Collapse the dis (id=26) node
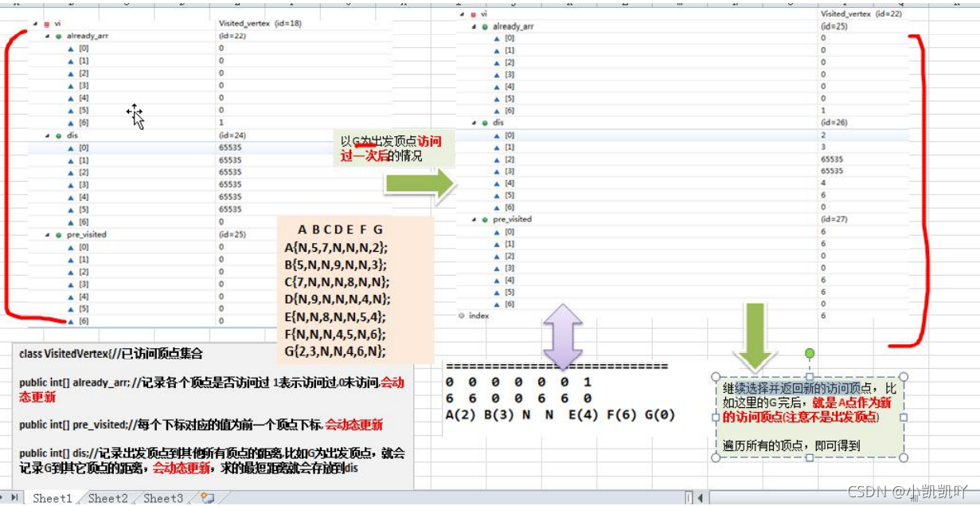 [473, 123]
